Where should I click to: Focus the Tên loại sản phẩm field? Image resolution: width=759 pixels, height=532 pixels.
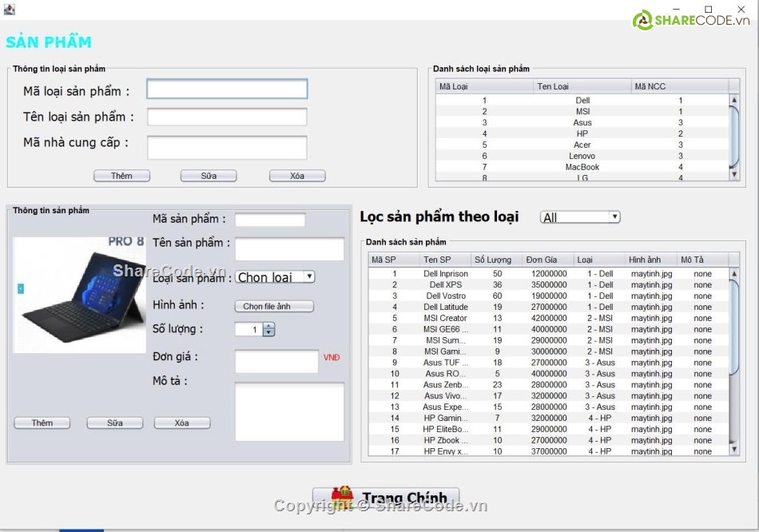[227, 117]
